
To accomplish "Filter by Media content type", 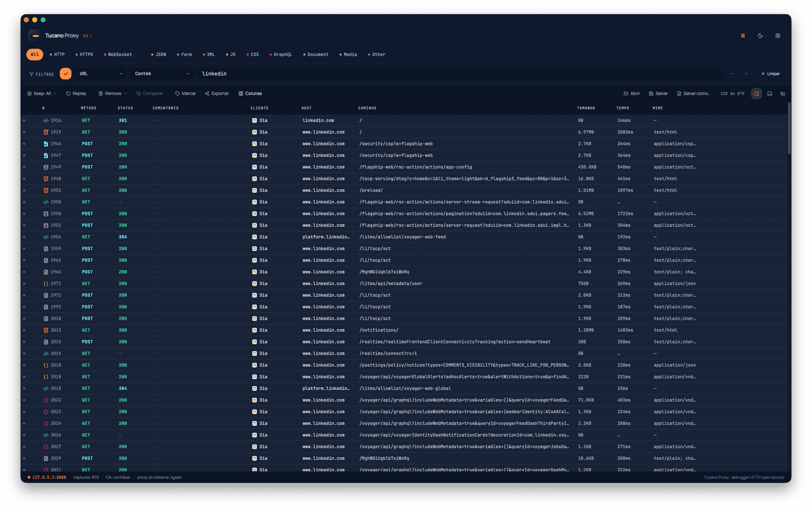I will (348, 54).
